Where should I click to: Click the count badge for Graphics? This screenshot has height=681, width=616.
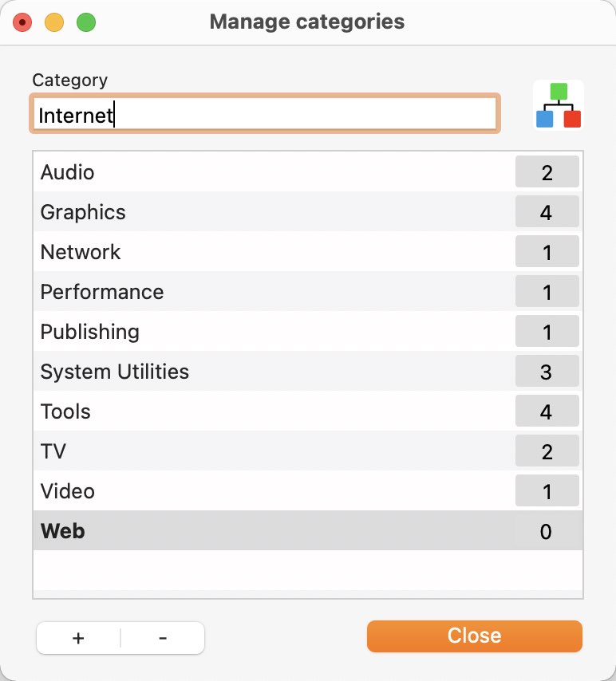[x=547, y=211]
